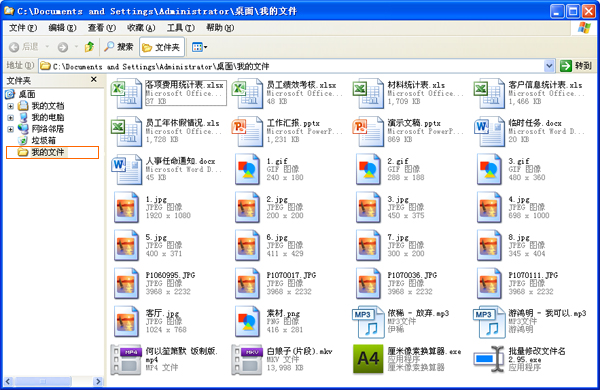This screenshot has width=600, height=390.
Task: Select the 白娘子(片段).mkv video icon
Action: tap(247, 359)
